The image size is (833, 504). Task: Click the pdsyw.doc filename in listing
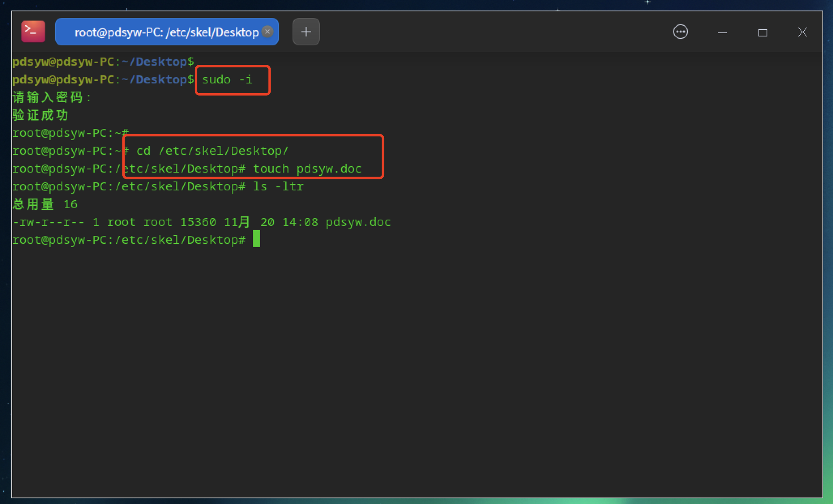tap(358, 222)
